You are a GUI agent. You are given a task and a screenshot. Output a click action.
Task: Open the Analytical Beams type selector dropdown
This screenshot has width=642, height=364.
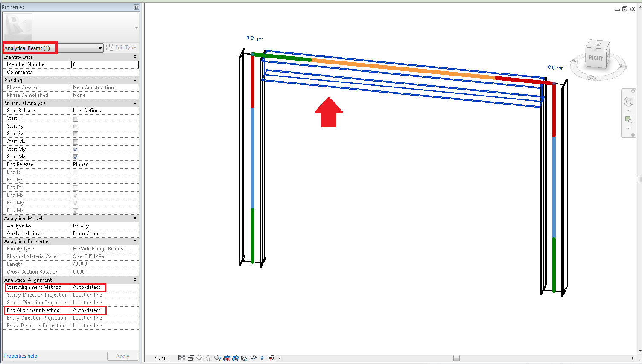(x=100, y=48)
